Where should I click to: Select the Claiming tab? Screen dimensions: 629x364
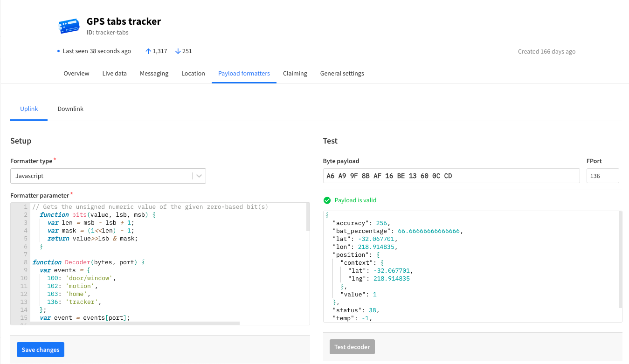(x=295, y=74)
